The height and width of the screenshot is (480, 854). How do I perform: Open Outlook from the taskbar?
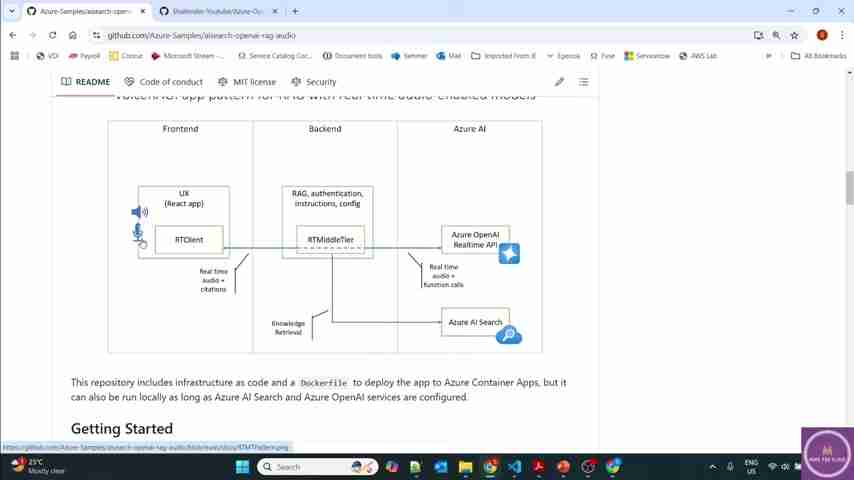tap(441, 467)
